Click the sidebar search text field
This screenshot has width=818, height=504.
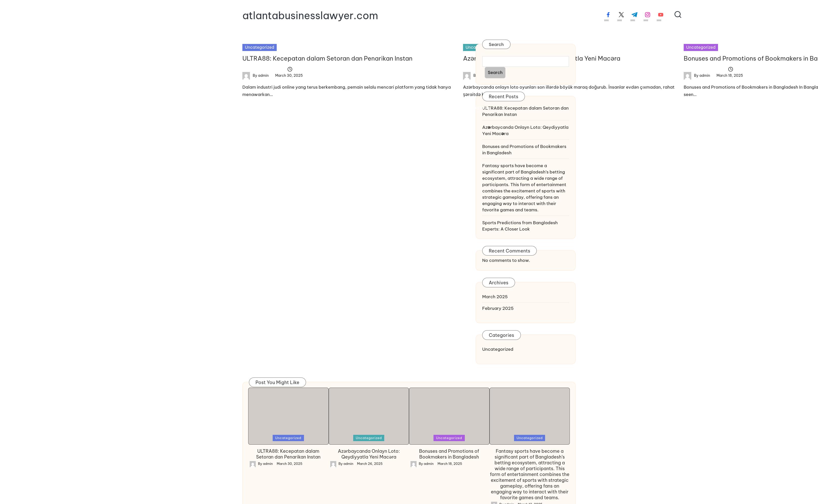[x=525, y=61]
